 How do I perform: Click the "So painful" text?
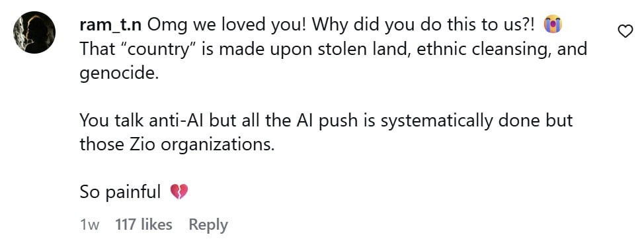click(120, 192)
